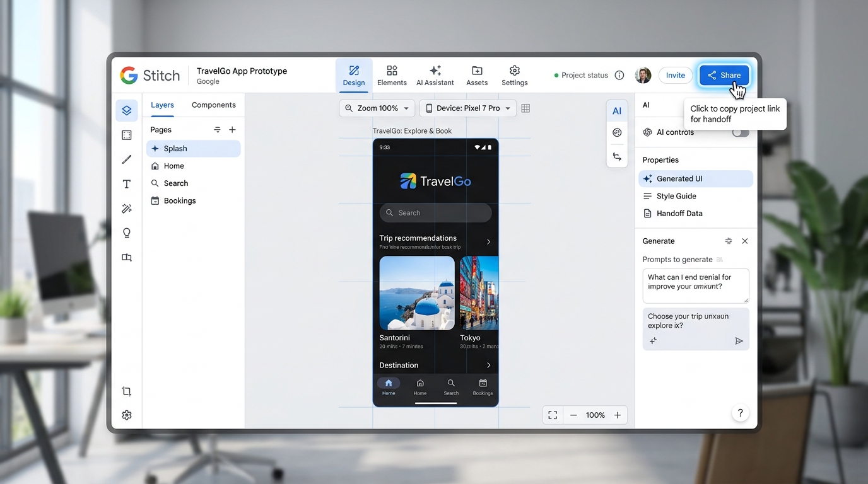Screen dimensions: 868x484
Task: Click the TravelGo logo in phone mockup
Action: [x=436, y=181]
